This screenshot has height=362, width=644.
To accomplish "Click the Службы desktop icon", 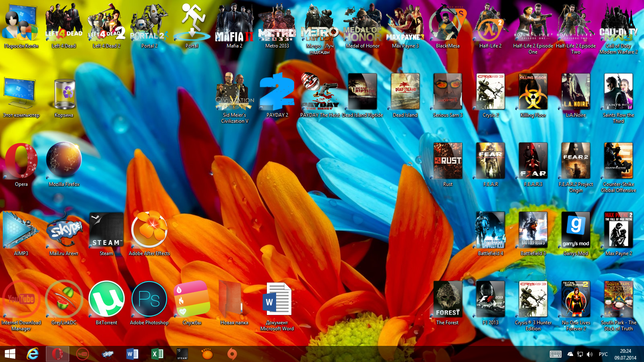I will pyautogui.click(x=192, y=299).
